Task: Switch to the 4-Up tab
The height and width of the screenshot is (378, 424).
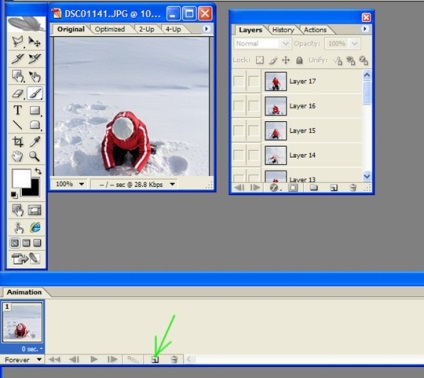Action: pyautogui.click(x=173, y=29)
